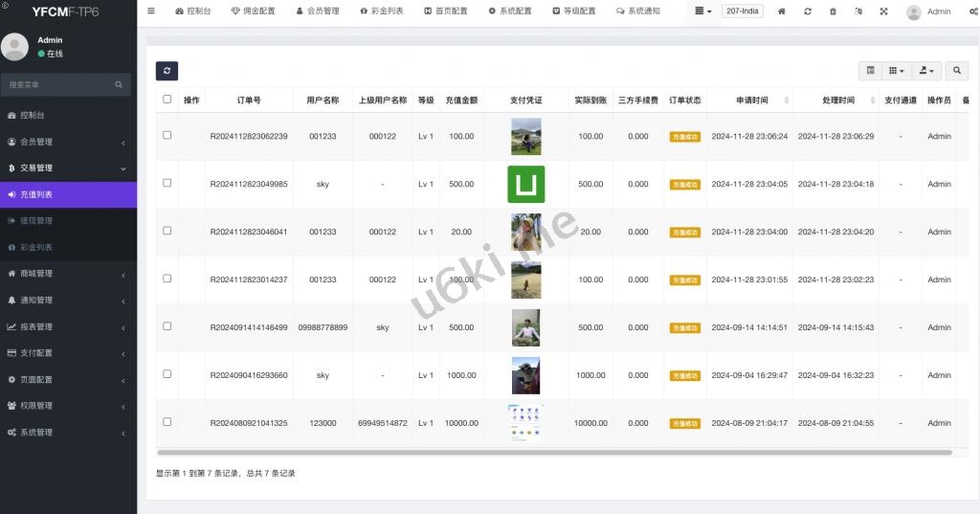Screen dimensions: 980x514
Task: Click the dark refresh button above the table
Action: 167,71
